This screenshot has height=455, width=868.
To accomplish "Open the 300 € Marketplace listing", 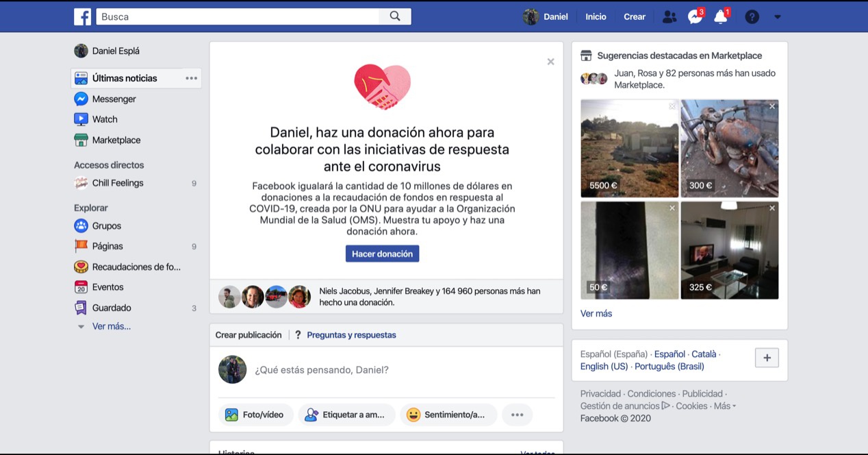I will click(729, 148).
